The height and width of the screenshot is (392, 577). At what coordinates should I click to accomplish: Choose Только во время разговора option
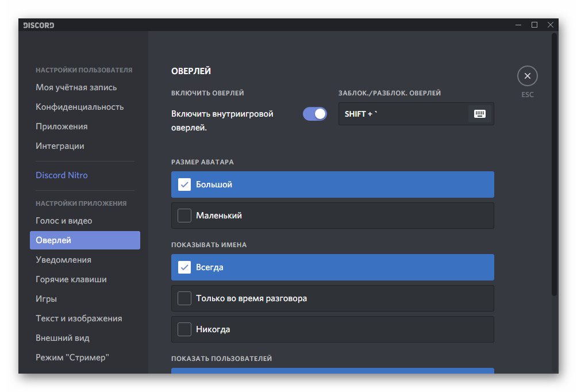click(333, 298)
